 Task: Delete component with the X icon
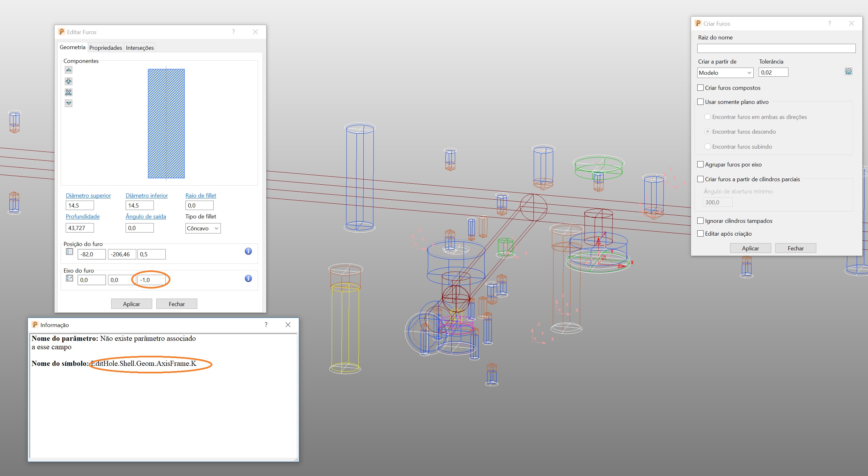[68, 92]
